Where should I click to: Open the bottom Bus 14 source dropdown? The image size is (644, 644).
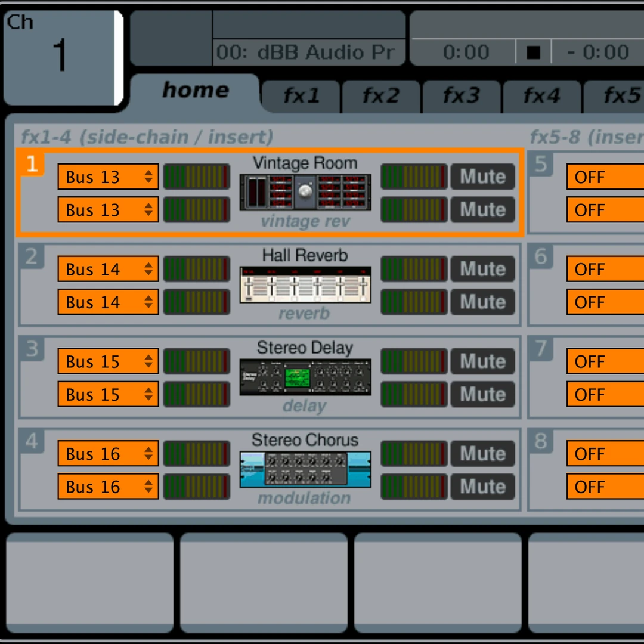[x=108, y=302]
